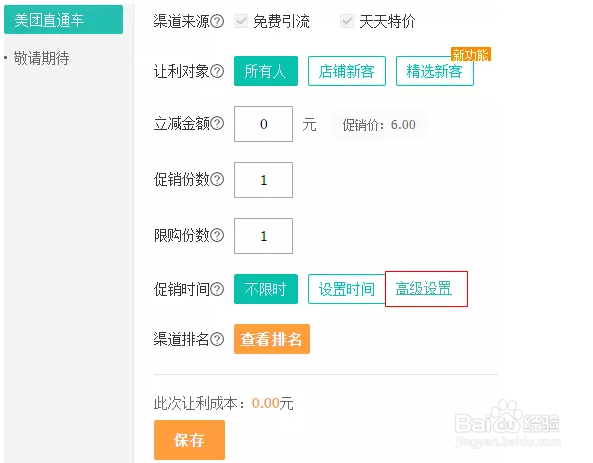
Task: Select 不限时 promotion time
Action: [x=266, y=289]
